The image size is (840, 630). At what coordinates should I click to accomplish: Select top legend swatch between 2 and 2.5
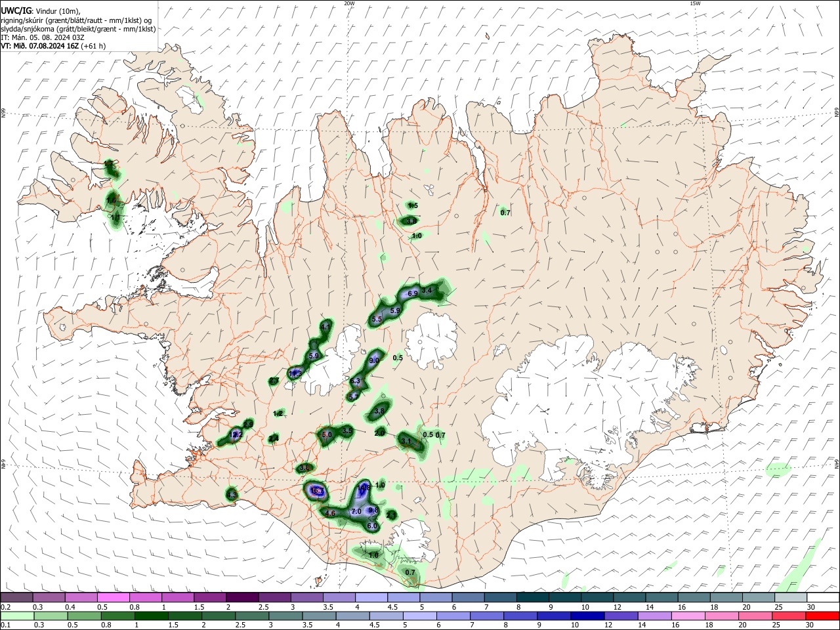coord(242,597)
